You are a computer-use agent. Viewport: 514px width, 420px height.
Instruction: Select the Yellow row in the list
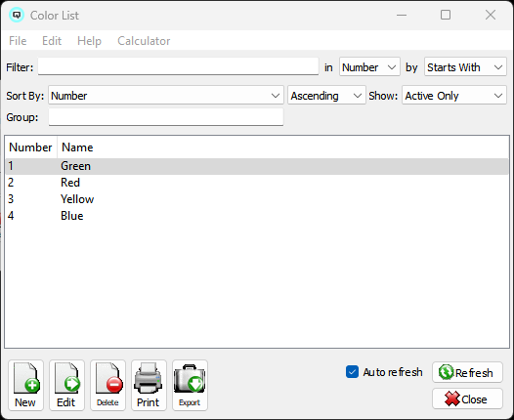(257, 199)
